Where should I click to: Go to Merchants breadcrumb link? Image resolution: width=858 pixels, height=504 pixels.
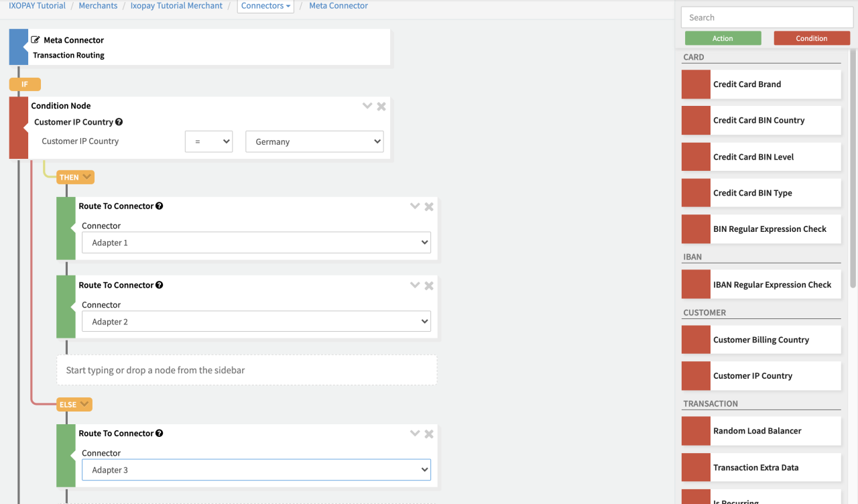coord(99,6)
